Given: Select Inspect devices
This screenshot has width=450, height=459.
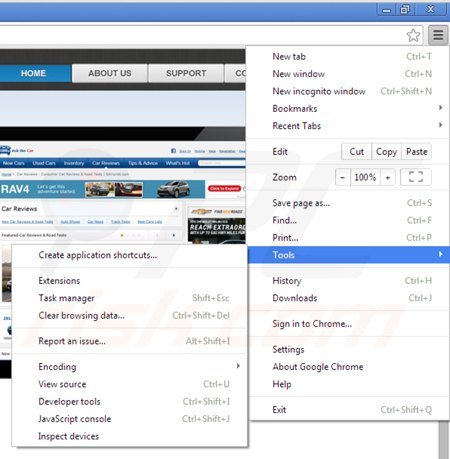Looking at the screenshot, I should [x=130, y=436].
